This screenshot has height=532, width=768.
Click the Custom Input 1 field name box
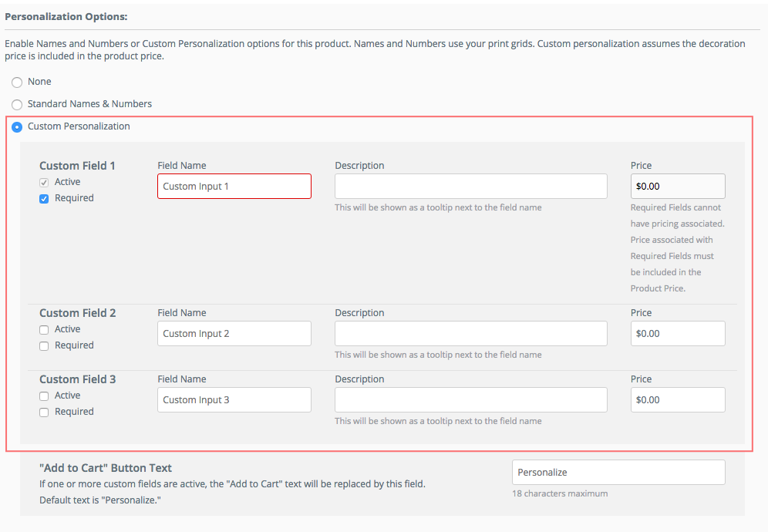(x=234, y=186)
